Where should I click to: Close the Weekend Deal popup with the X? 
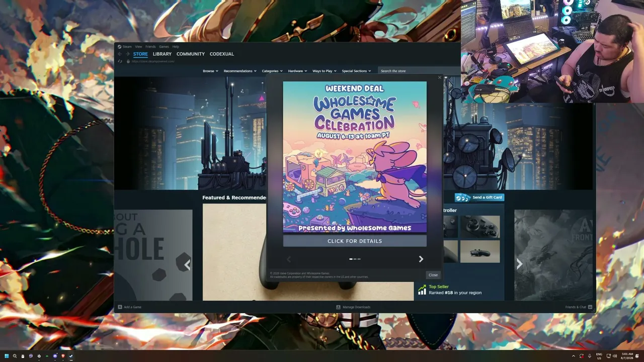pyautogui.click(x=439, y=77)
